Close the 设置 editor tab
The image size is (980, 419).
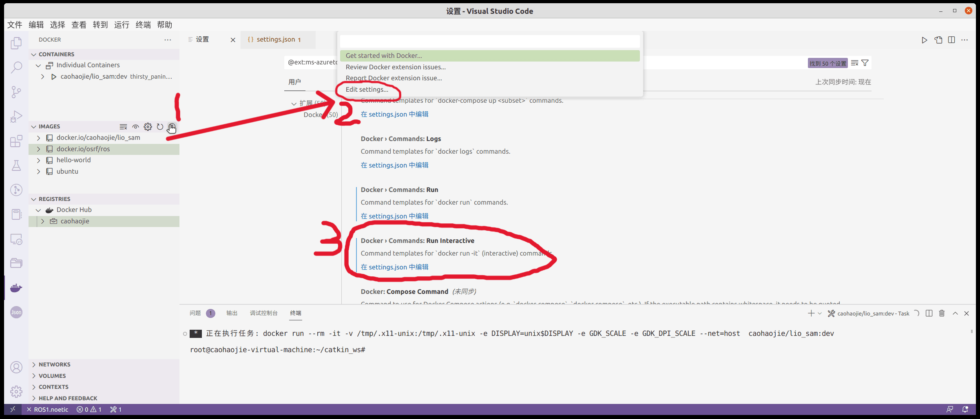click(233, 40)
